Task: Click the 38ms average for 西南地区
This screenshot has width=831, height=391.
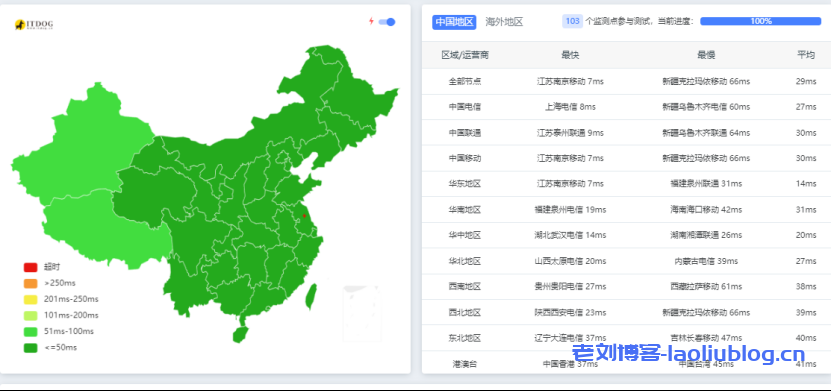Action: (806, 287)
